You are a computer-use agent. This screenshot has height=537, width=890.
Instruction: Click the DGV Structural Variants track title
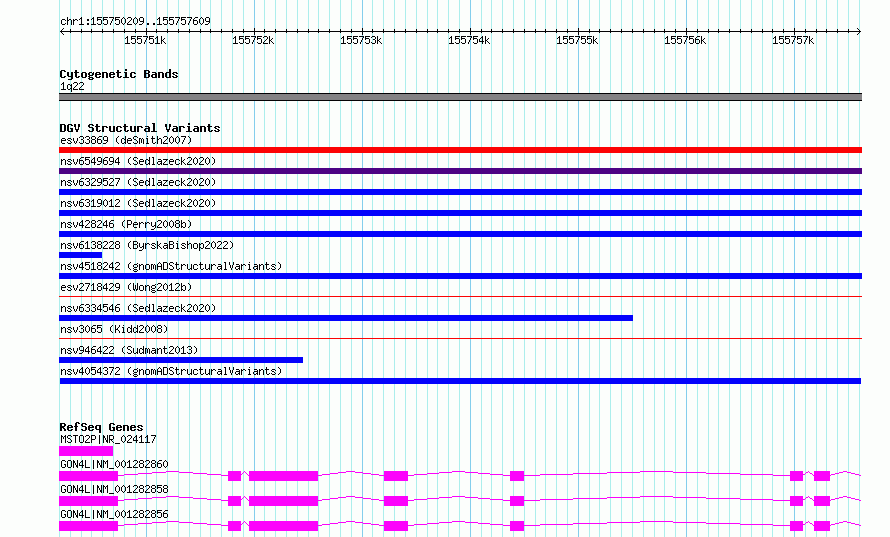tap(140, 128)
